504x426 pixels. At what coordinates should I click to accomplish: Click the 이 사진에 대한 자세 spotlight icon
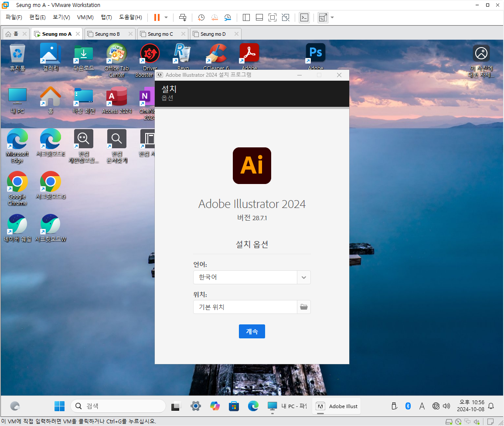[x=481, y=61]
